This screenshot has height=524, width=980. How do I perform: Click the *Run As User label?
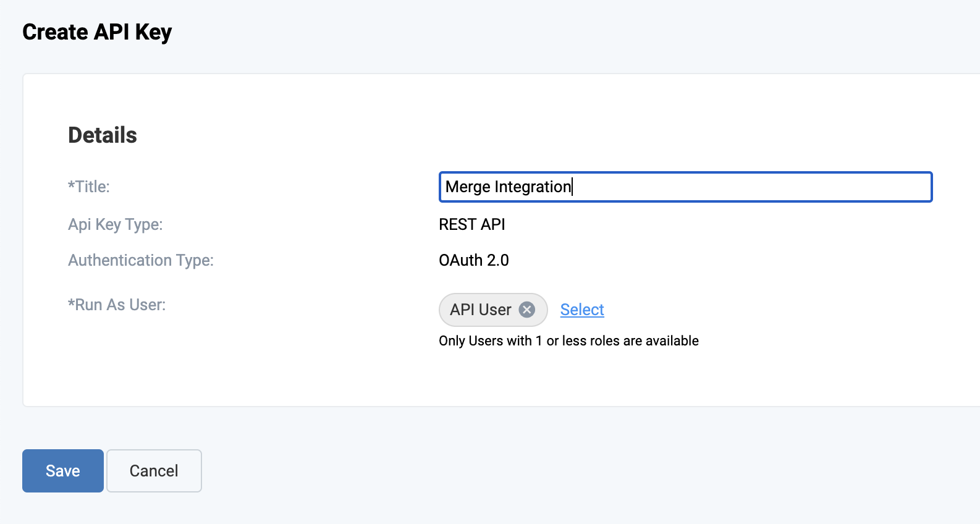[x=119, y=305]
